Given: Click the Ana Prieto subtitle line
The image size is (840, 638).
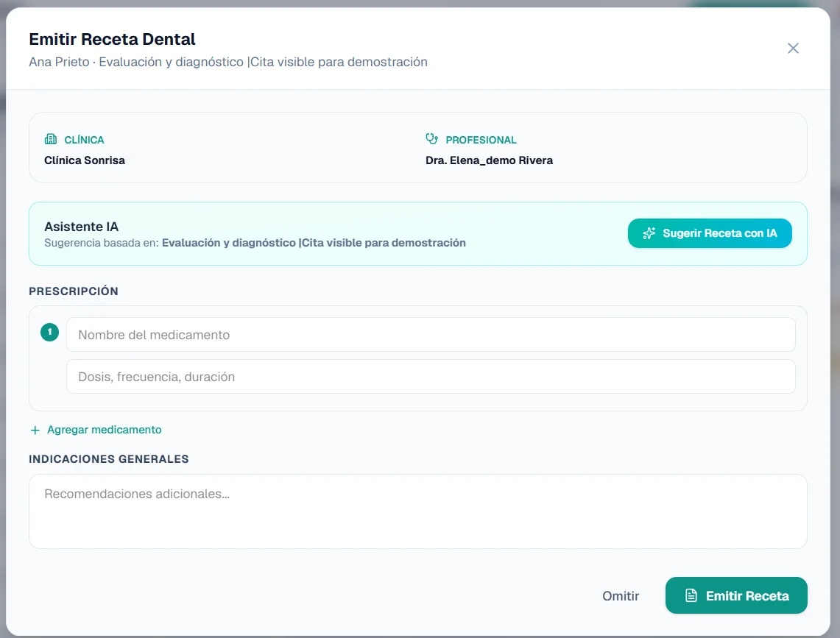Looking at the screenshot, I should (x=228, y=62).
